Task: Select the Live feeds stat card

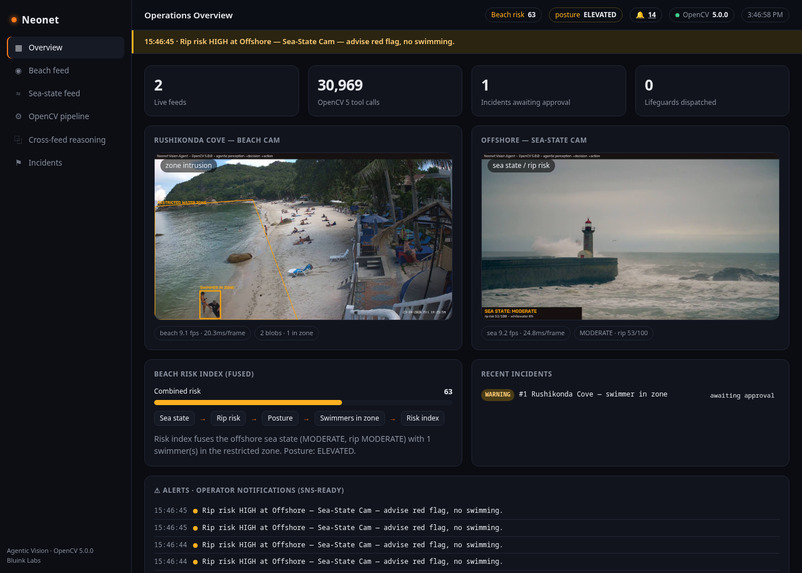Action: coord(221,91)
